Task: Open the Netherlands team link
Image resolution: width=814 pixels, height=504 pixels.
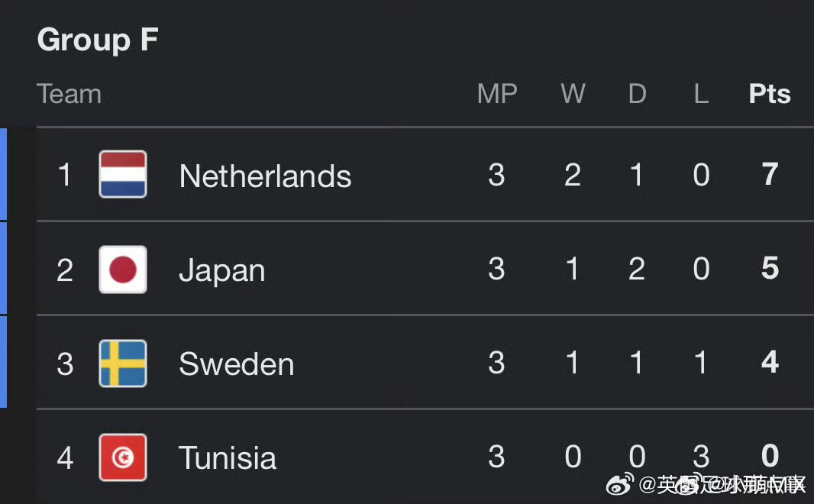Action: pyautogui.click(x=265, y=176)
